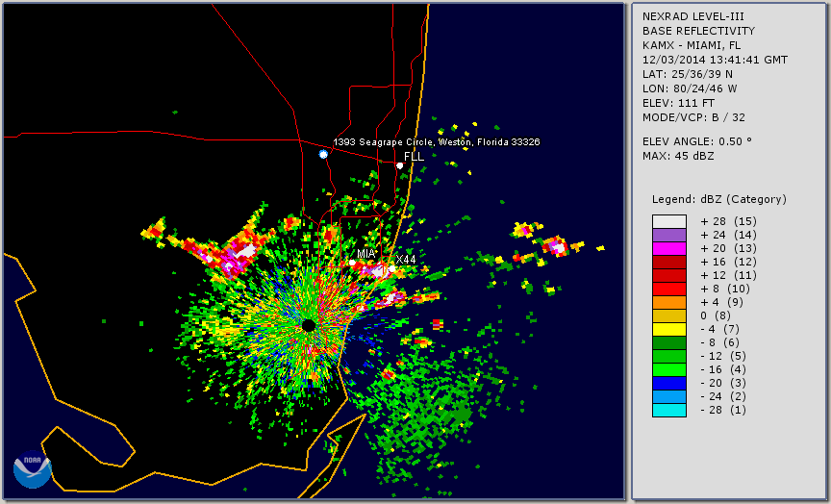The image size is (831, 504).
Task: Click the 'NEXRAD LEVEL-III' heading text
Action: tap(695, 16)
